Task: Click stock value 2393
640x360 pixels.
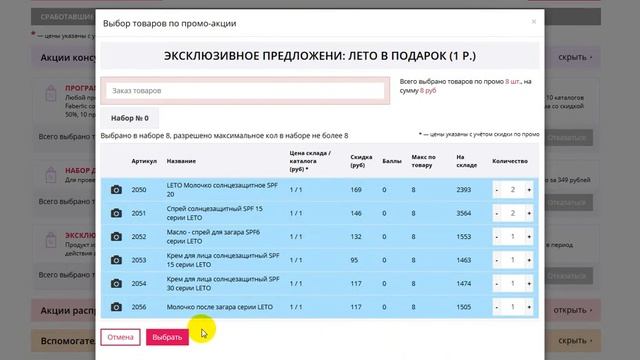Action: [464, 190]
